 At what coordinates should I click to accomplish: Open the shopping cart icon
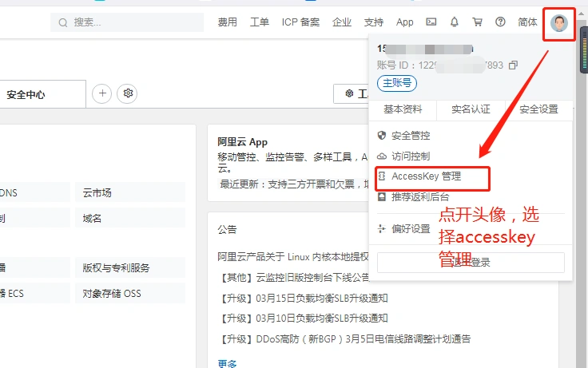[x=477, y=22]
